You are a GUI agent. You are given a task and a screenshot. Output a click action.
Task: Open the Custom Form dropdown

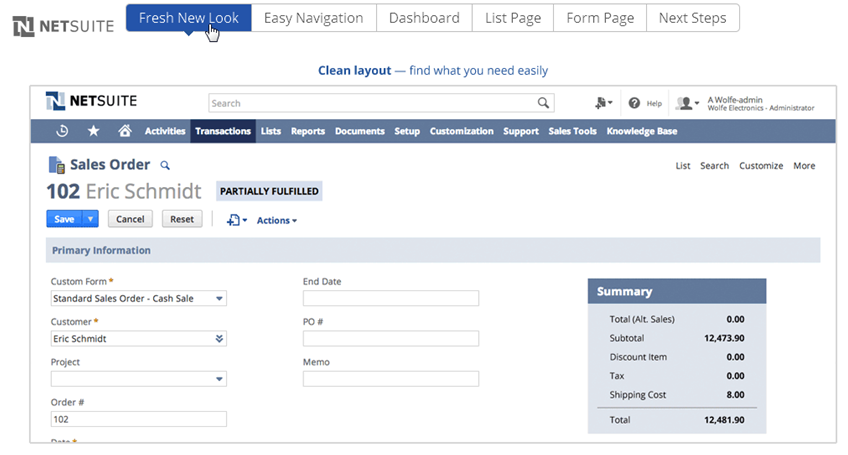220,298
